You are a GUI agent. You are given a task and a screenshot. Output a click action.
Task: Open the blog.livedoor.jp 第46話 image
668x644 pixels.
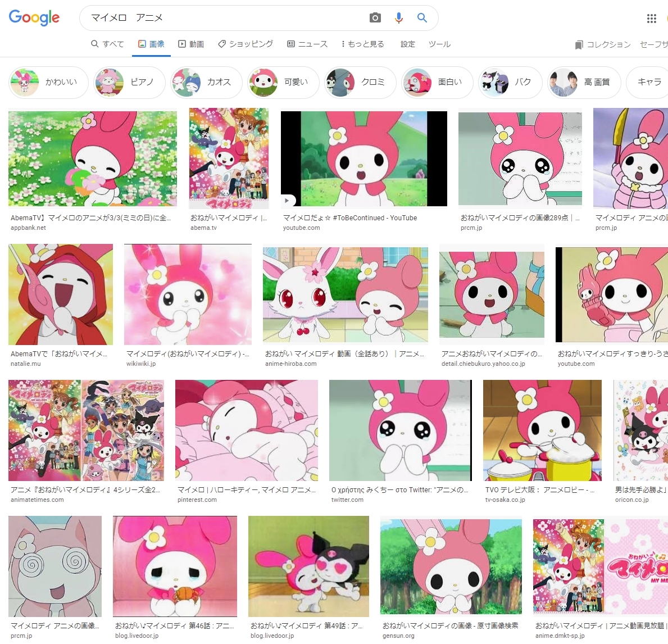(x=175, y=566)
